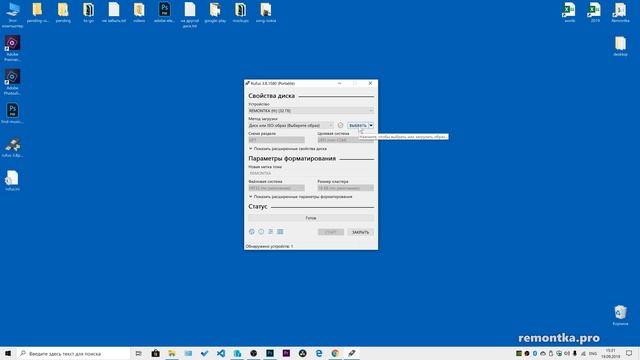The image size is (640, 360).
Task: Click ENG language indicator in tray
Action: point(593,353)
